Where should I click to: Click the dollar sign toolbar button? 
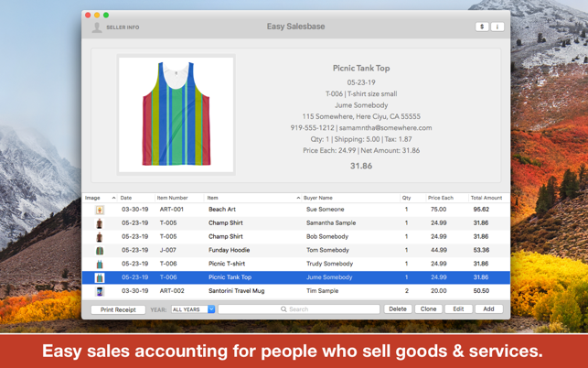coord(482,27)
